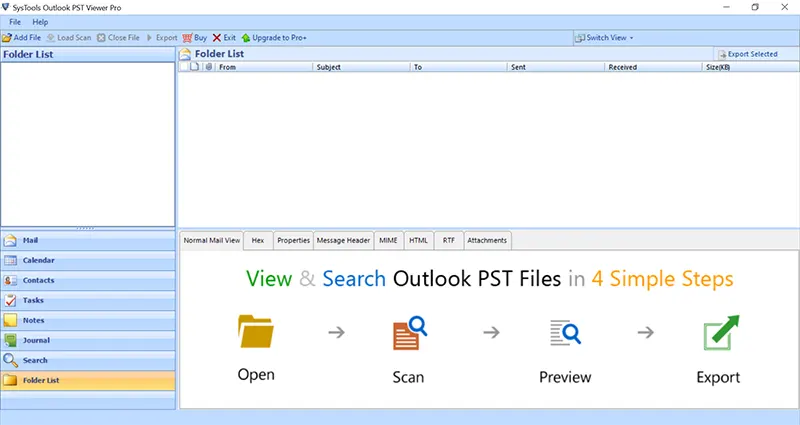
Task: Click Upgrade to Pro+ in toolbar
Action: pos(274,38)
